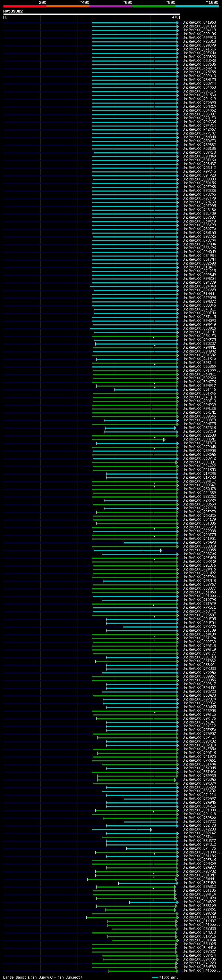Image resolution: width=222 pixels, height=980 pixels.
Task: Select label UniRef100_A9NNN1
Action: click(199, 347)
